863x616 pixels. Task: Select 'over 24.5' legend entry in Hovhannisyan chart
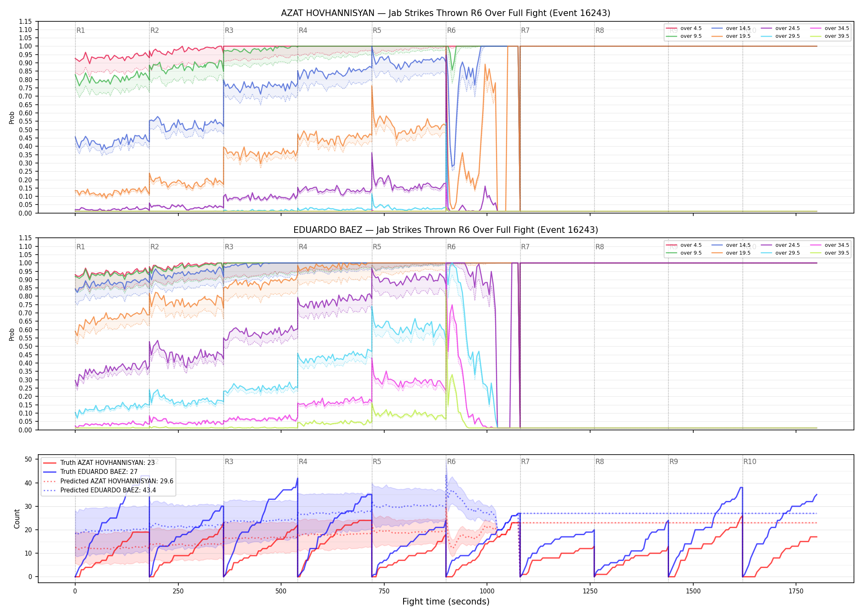point(780,28)
